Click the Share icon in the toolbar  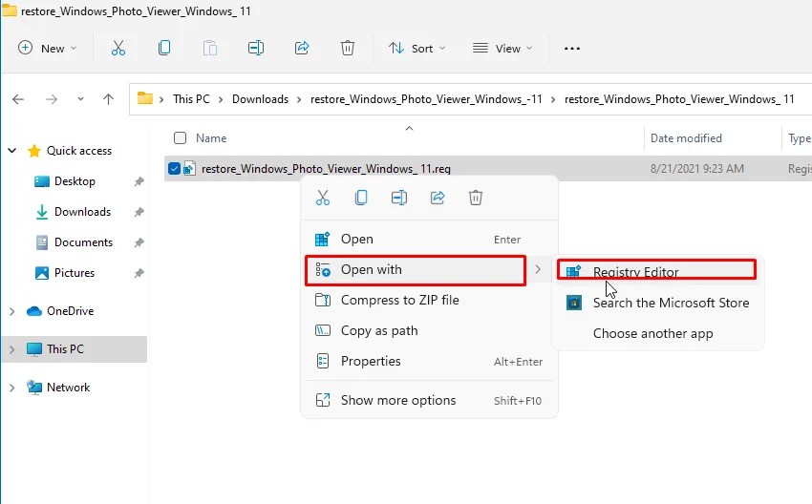pyautogui.click(x=302, y=48)
